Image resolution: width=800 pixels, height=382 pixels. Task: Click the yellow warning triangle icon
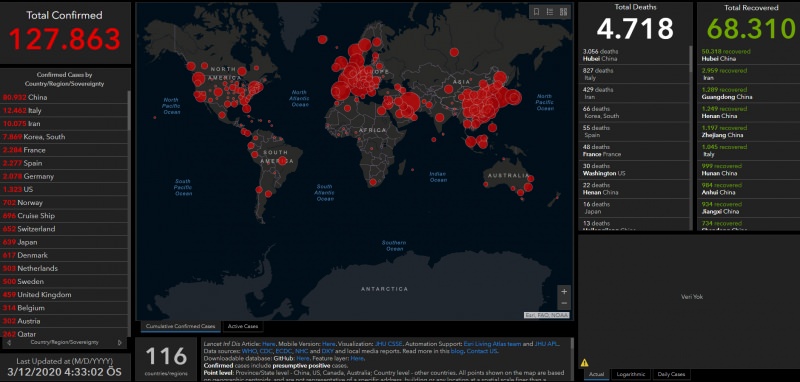[584, 363]
